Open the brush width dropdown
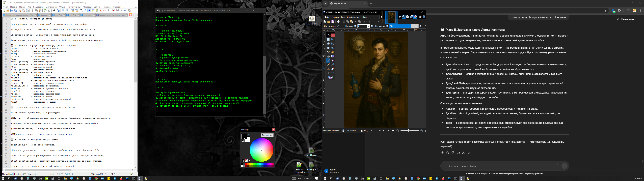Screen dimensions: 644x181 click(x=368, y=26)
